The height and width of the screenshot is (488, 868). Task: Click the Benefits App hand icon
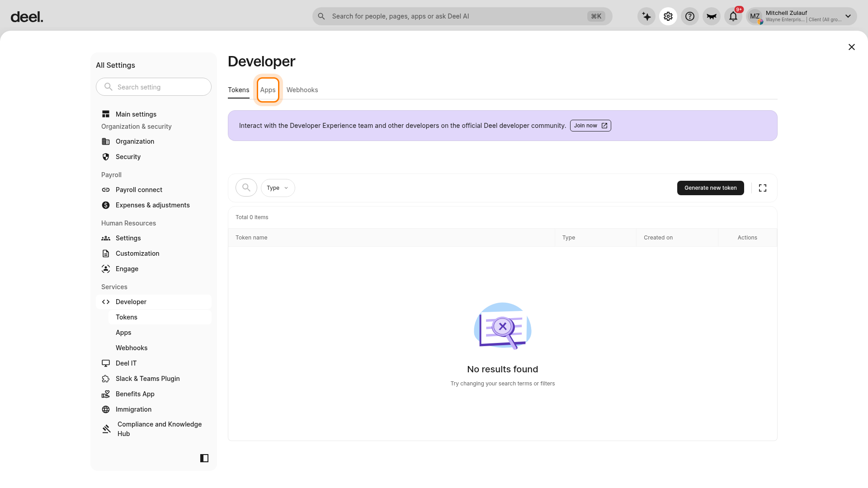(106, 394)
